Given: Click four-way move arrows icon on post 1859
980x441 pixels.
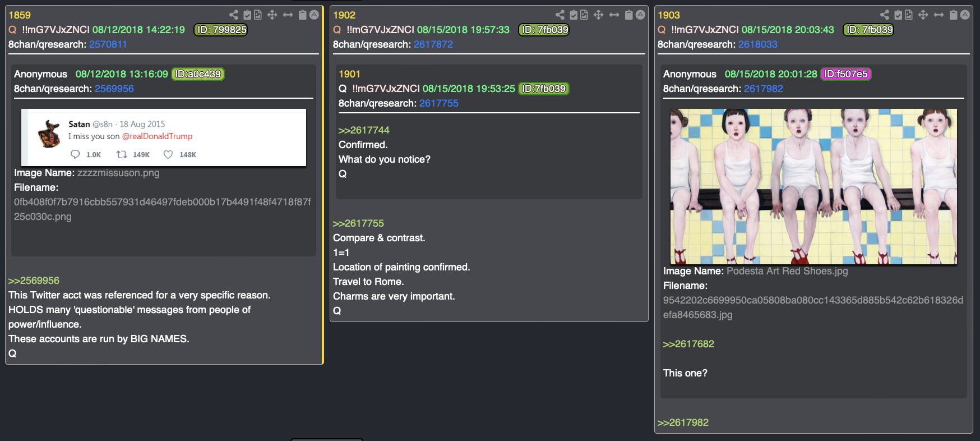Looking at the screenshot, I should click(x=272, y=15).
